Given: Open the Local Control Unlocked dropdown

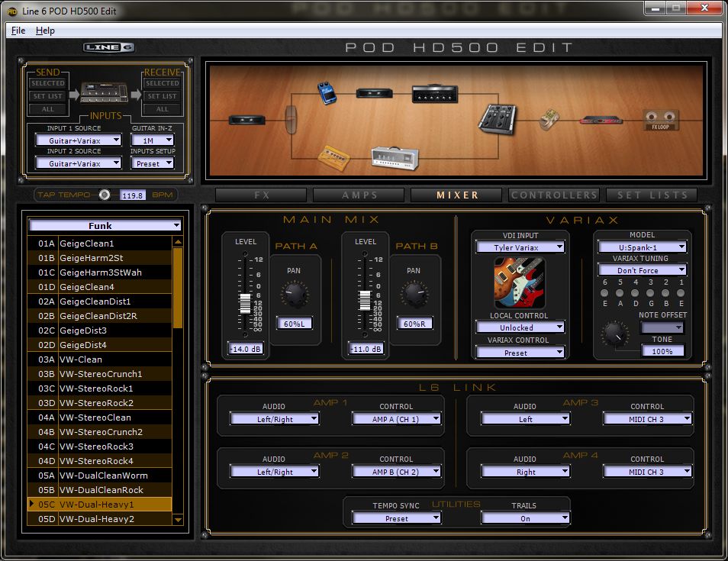Looking at the screenshot, I should tap(520, 327).
